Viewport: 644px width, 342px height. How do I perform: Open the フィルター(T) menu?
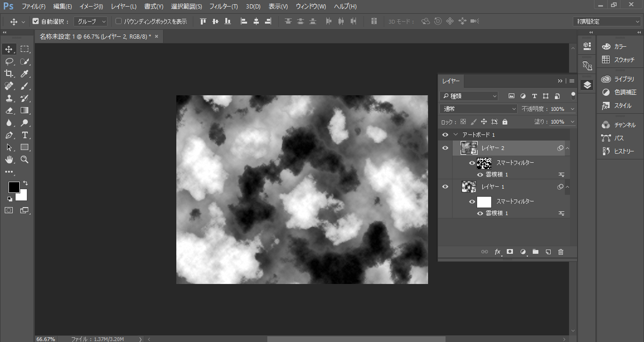[223, 7]
